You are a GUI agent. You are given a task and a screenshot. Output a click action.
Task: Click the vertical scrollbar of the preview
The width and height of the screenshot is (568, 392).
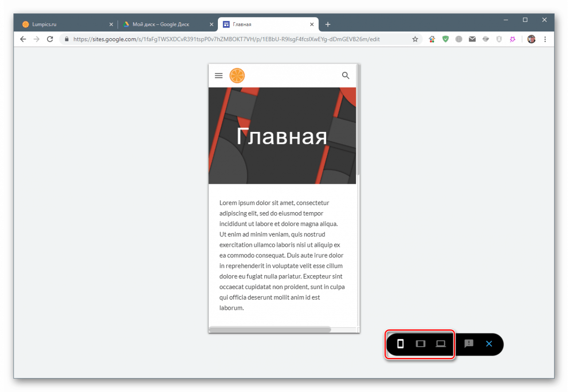pos(358,120)
